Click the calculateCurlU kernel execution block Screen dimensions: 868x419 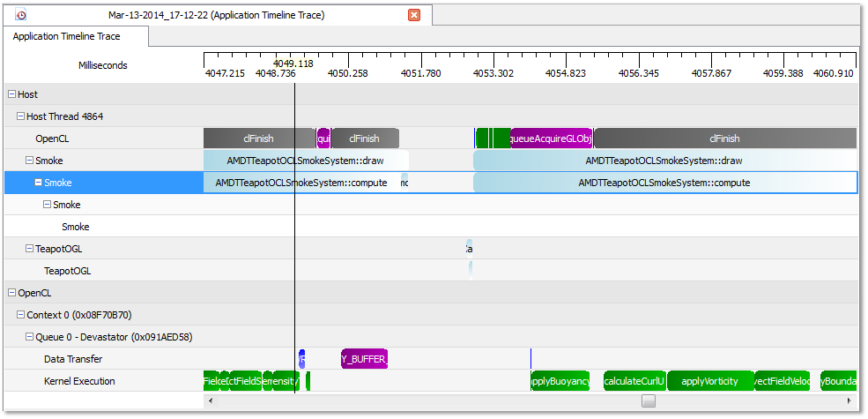pos(634,381)
